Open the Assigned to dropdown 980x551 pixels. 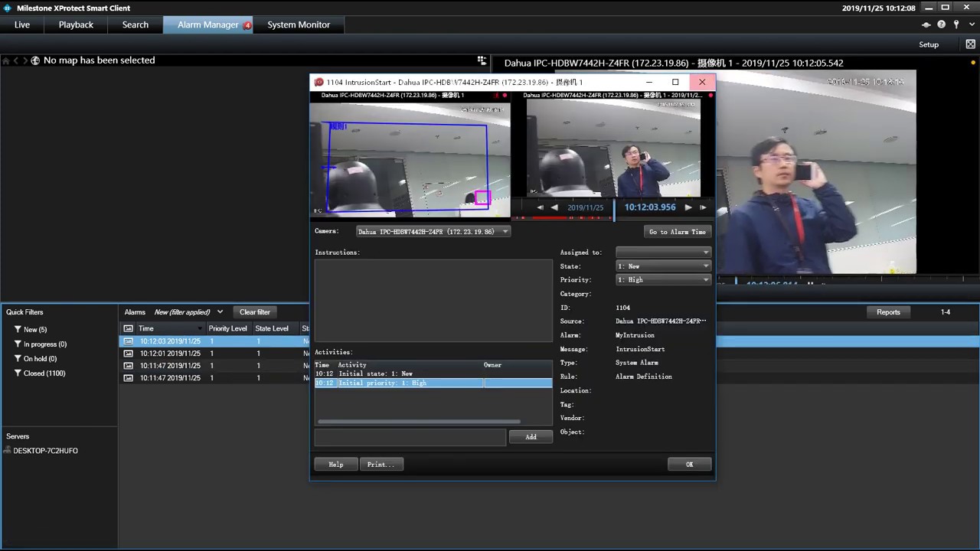[663, 252]
